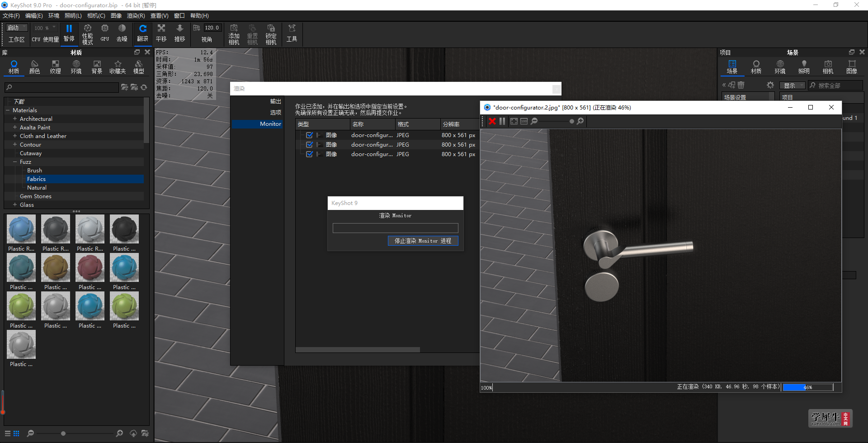This screenshot has width=868, height=443.
Task: Uncheck the first door-configur job checkbox
Action: (x=309, y=135)
